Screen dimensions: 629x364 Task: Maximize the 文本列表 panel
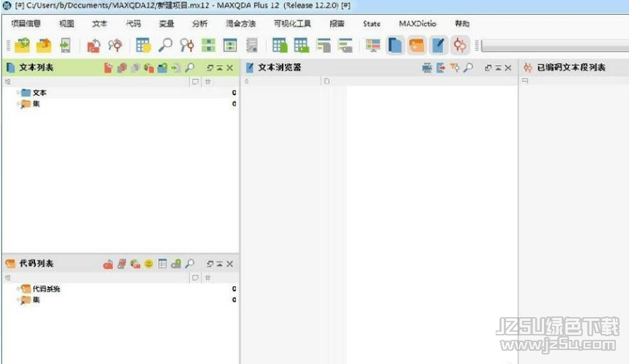click(220, 68)
